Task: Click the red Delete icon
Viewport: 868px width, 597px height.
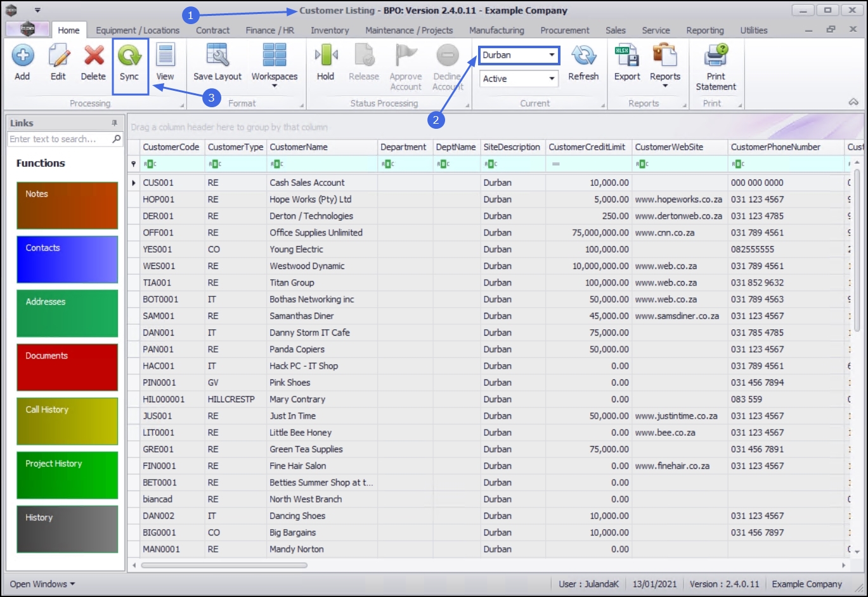Action: click(x=94, y=56)
